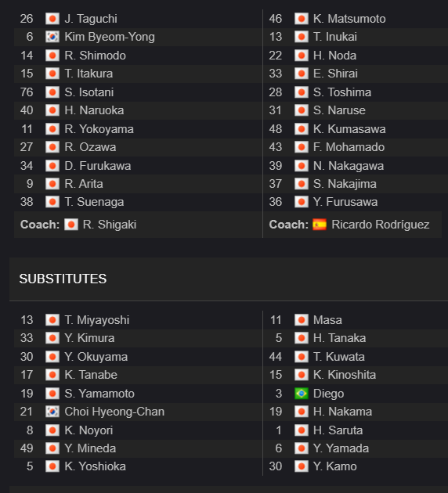Click the Japan flag beside J. Taguchi
The image size is (448, 493).
52,19
